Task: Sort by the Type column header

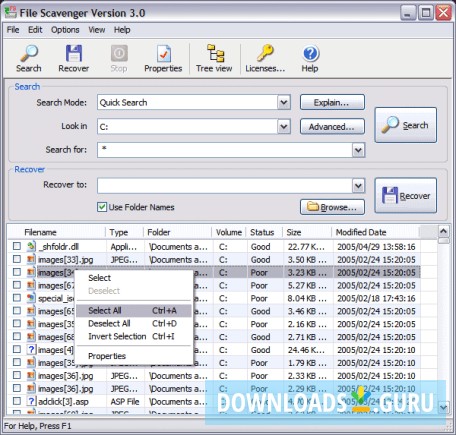Action: coord(124,232)
